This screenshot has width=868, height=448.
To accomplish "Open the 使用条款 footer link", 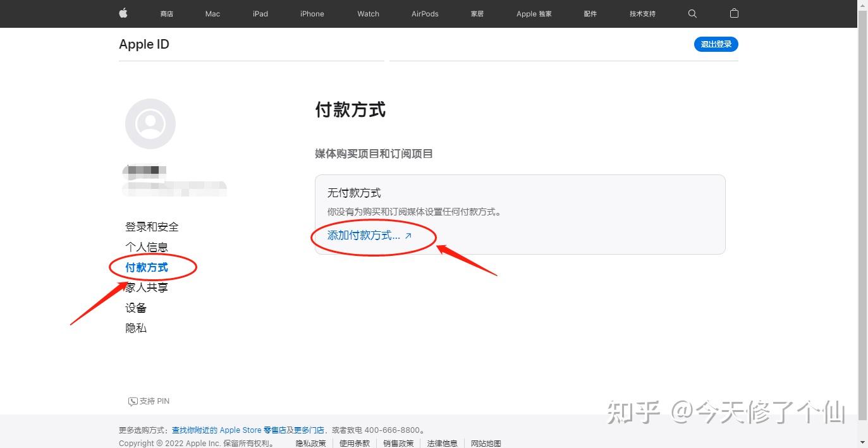I will [x=355, y=444].
